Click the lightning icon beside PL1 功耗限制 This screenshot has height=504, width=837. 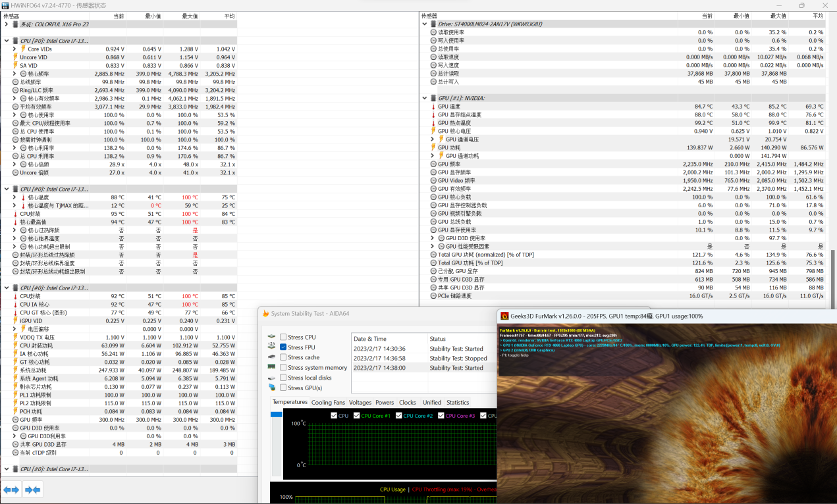[15, 395]
